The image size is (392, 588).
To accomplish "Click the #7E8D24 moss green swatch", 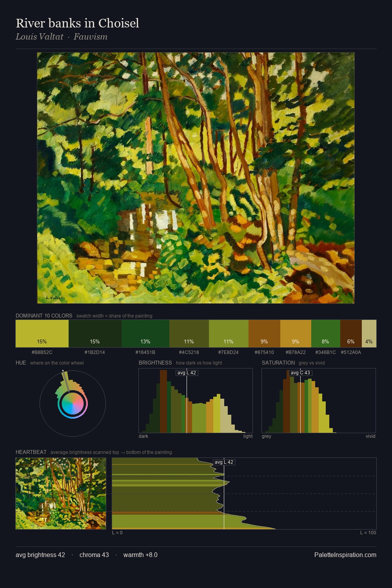I will tap(229, 334).
